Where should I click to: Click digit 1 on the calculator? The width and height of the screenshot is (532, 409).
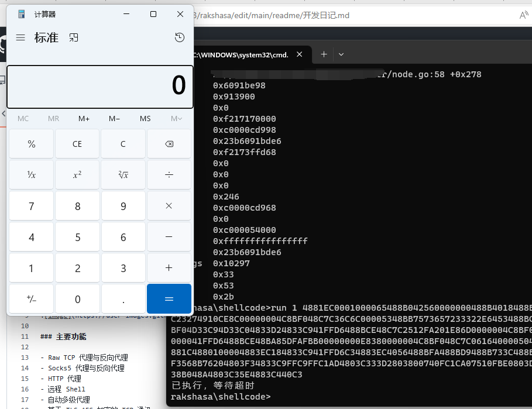pos(31,268)
